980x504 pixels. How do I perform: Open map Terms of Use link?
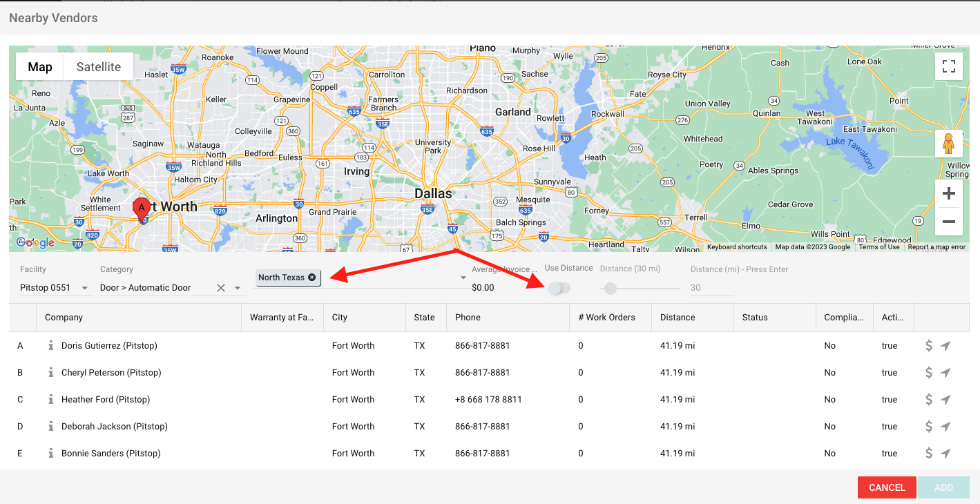click(879, 247)
